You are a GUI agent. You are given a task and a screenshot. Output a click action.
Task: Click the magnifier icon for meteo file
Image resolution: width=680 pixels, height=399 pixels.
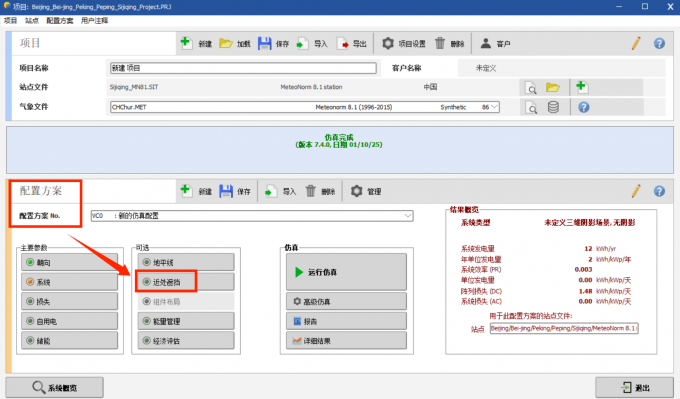531,107
